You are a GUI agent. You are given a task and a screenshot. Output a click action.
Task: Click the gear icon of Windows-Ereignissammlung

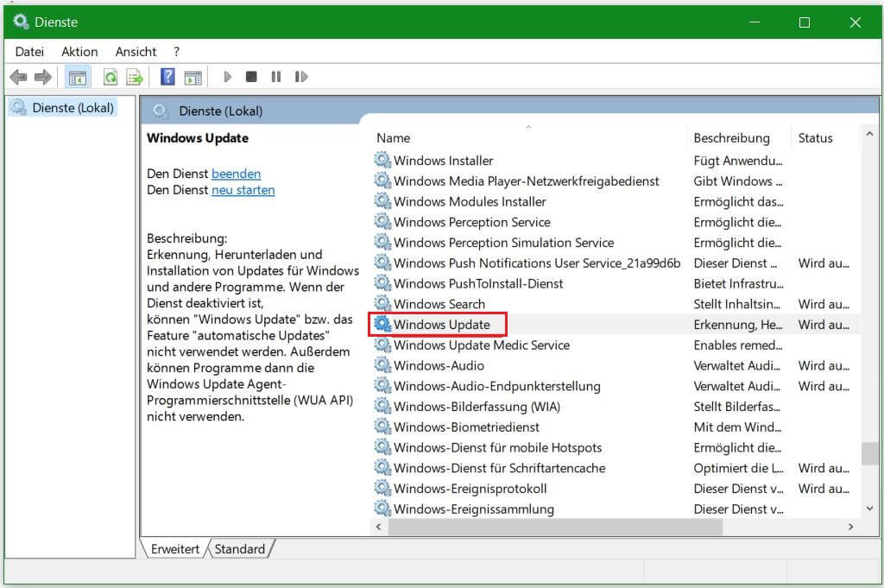382,509
